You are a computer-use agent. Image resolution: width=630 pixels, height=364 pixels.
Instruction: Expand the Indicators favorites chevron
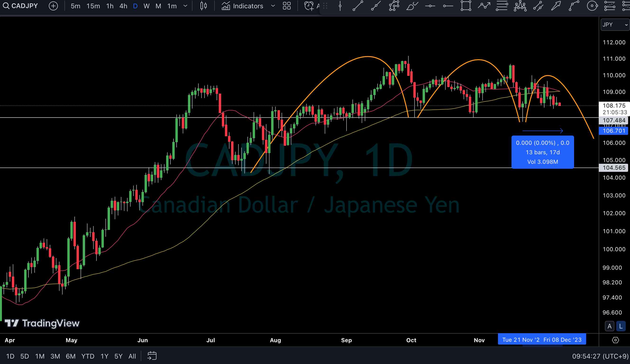tap(273, 6)
